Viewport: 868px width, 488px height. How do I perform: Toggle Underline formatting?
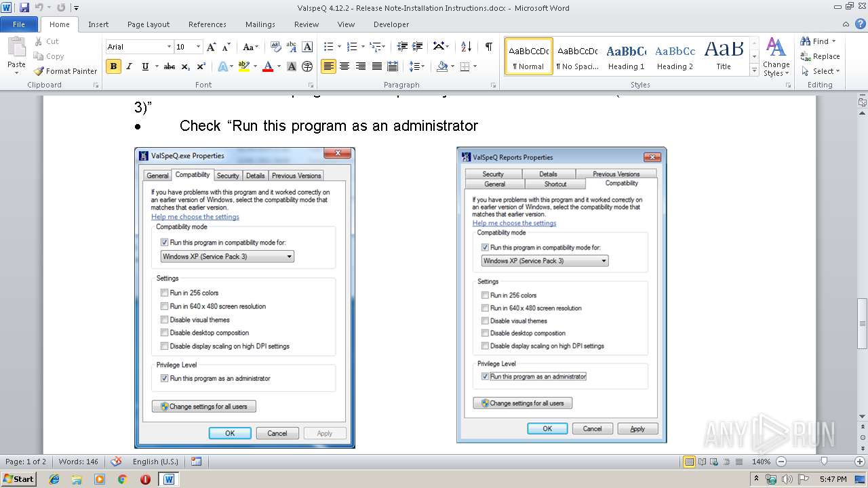click(145, 66)
